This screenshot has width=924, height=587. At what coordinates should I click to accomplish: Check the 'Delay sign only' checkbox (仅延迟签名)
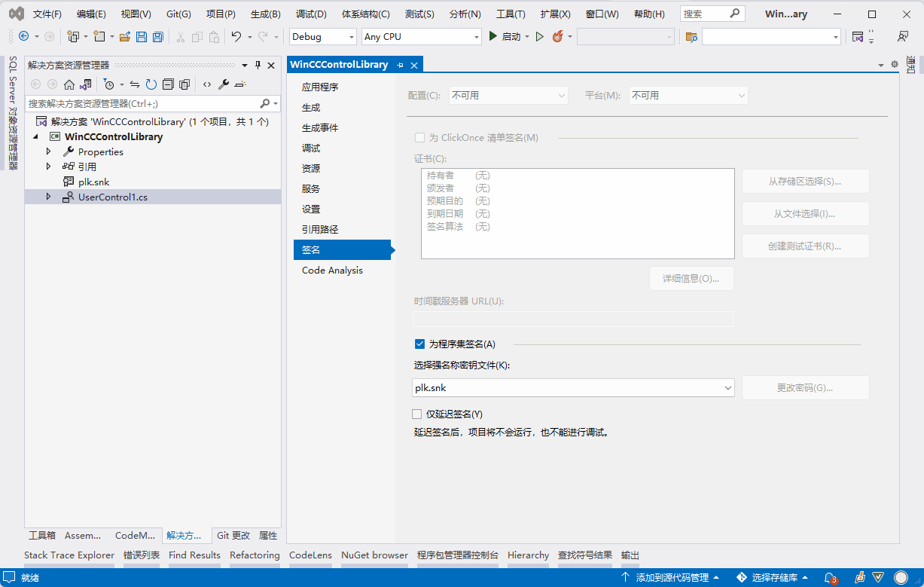click(417, 414)
